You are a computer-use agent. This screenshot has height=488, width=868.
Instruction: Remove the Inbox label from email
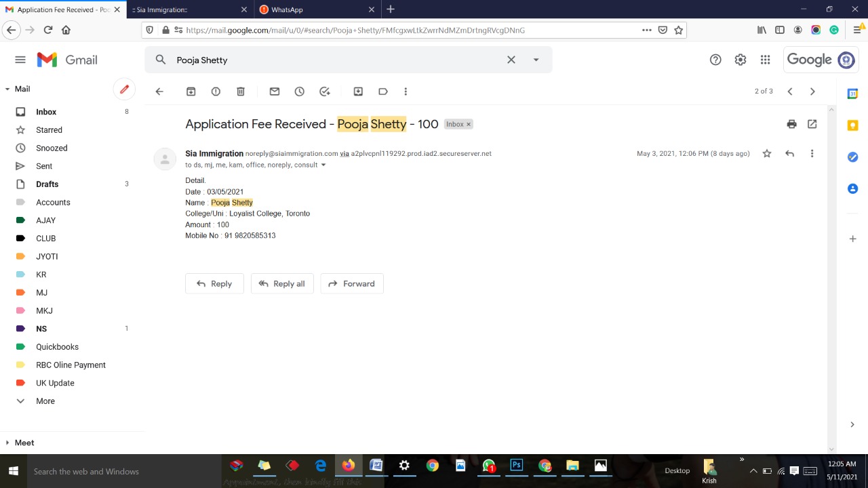coord(468,125)
